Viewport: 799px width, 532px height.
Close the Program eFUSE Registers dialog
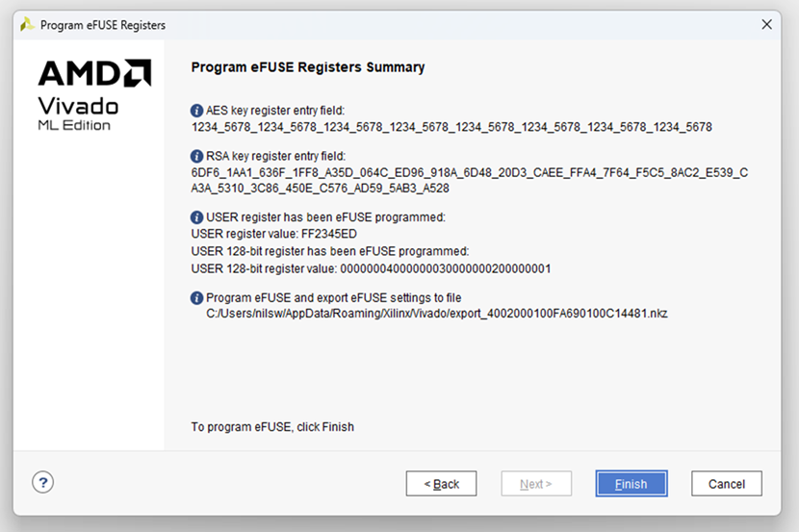[766, 25]
